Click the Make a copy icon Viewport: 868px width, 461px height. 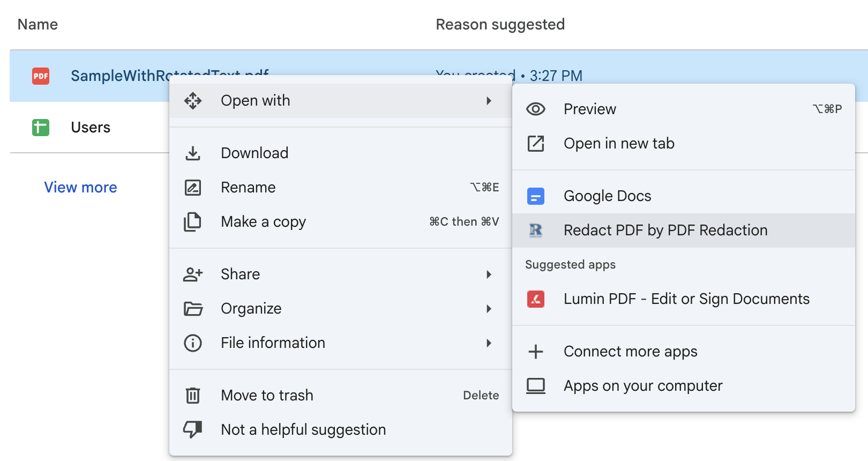pyautogui.click(x=193, y=222)
